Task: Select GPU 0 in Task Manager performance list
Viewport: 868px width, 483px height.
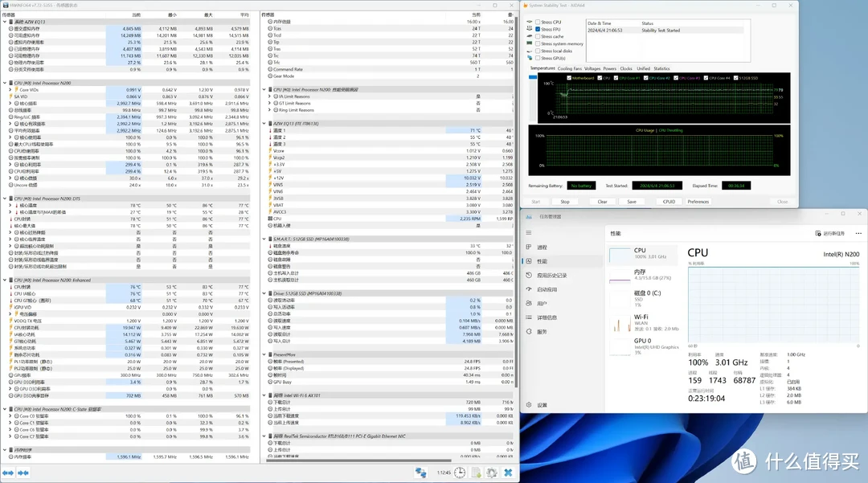Action: point(643,346)
